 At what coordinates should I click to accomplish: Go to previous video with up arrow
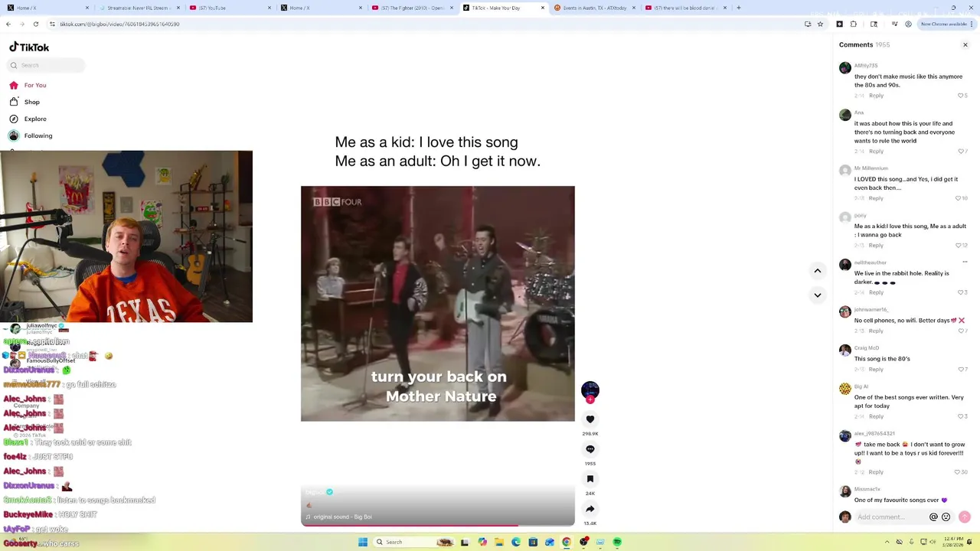click(x=818, y=271)
